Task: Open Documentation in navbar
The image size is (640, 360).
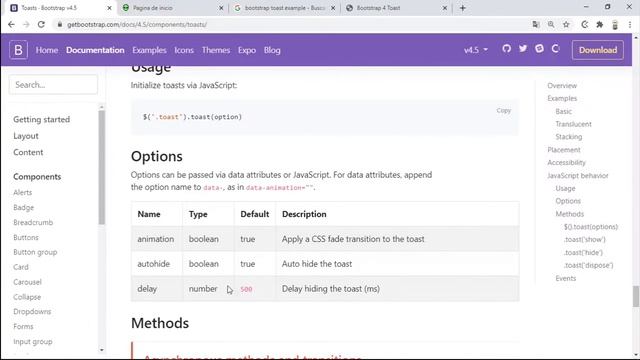Action: click(95, 50)
